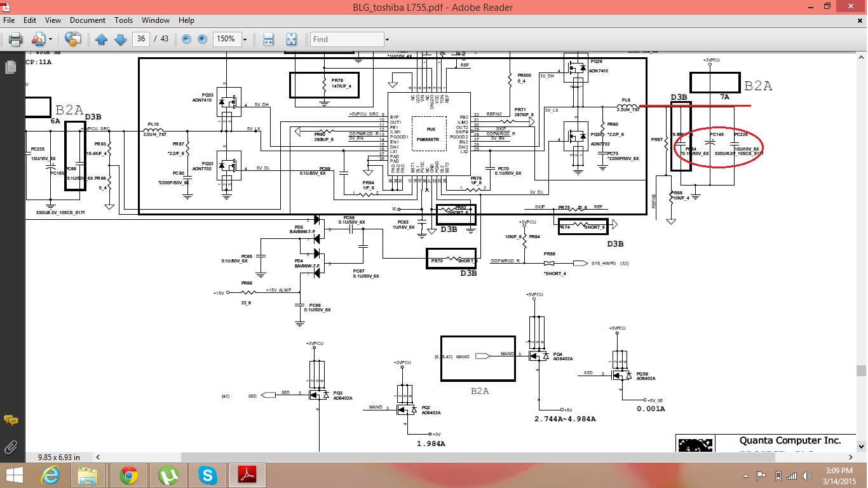The image size is (868, 488).
Task: Click the page number field showing 36
Action: tap(141, 39)
